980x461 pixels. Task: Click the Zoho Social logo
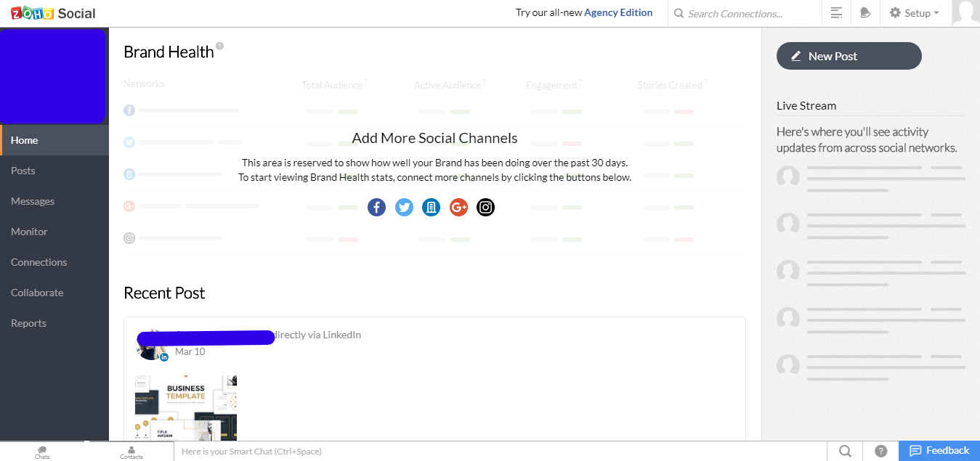pyautogui.click(x=52, y=12)
